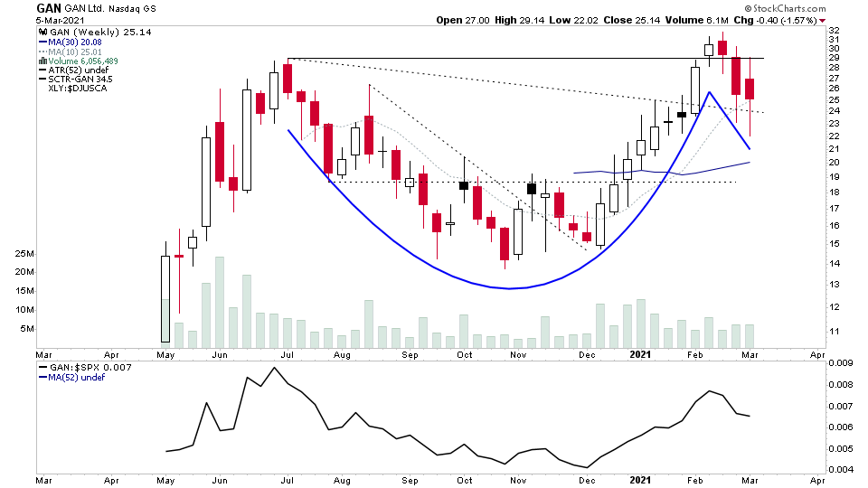Click the volume bars icon in legend

42,61
